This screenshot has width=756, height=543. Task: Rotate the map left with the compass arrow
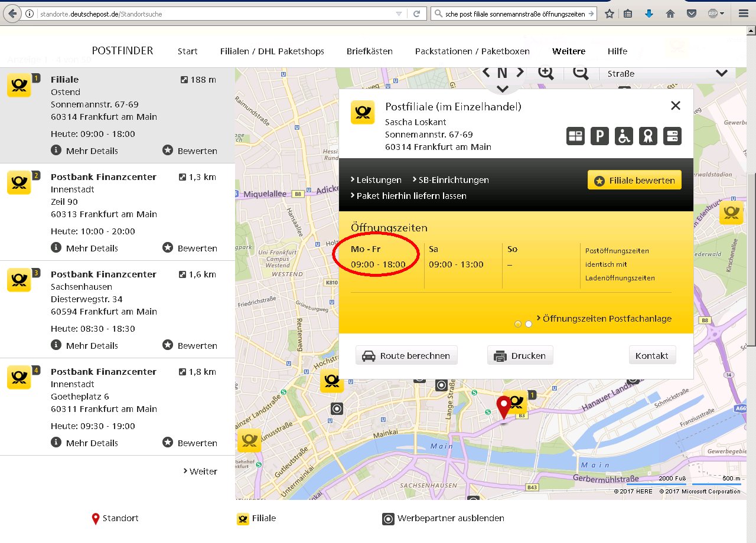[486, 72]
